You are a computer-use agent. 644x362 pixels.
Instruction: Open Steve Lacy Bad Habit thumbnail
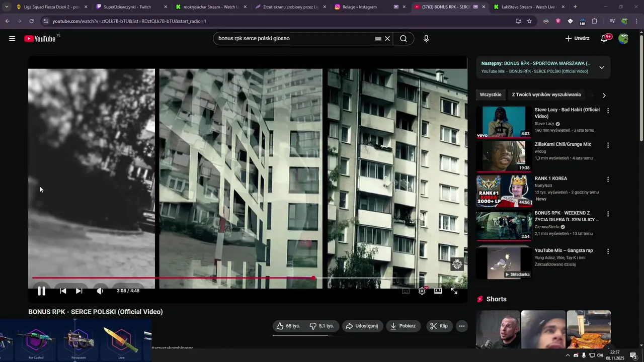[504, 122]
